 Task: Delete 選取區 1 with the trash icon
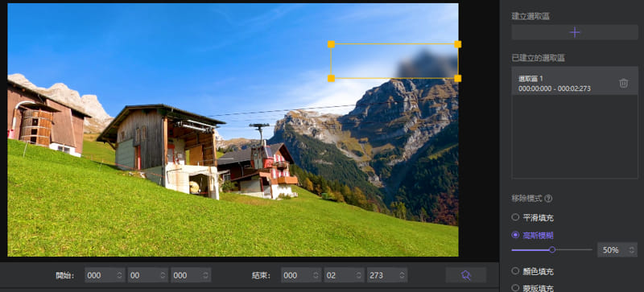click(623, 84)
